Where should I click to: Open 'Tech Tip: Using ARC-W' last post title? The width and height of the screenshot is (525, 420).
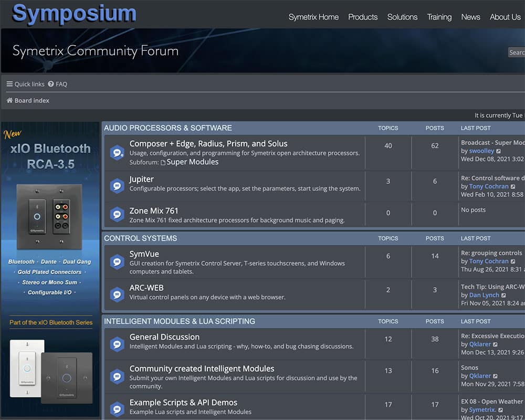coord(493,287)
